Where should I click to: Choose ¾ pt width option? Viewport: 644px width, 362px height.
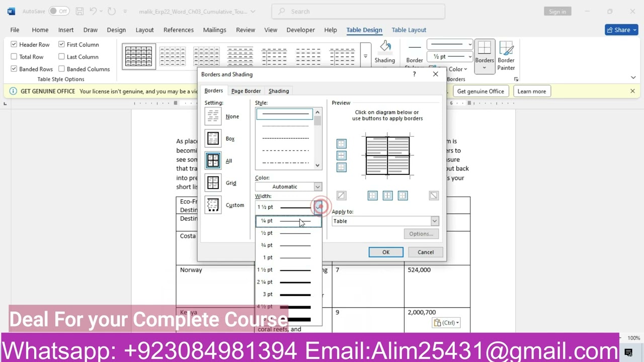(x=288, y=245)
